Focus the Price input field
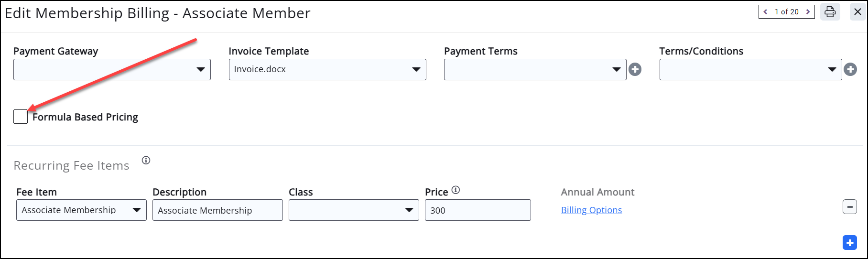Screen dimensions: 868x259 (477, 210)
